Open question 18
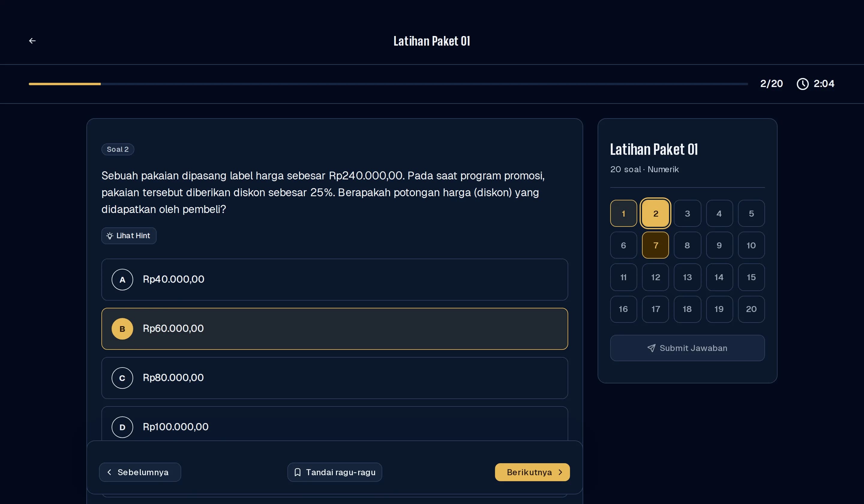Screen dimensions: 864x504 687,309
